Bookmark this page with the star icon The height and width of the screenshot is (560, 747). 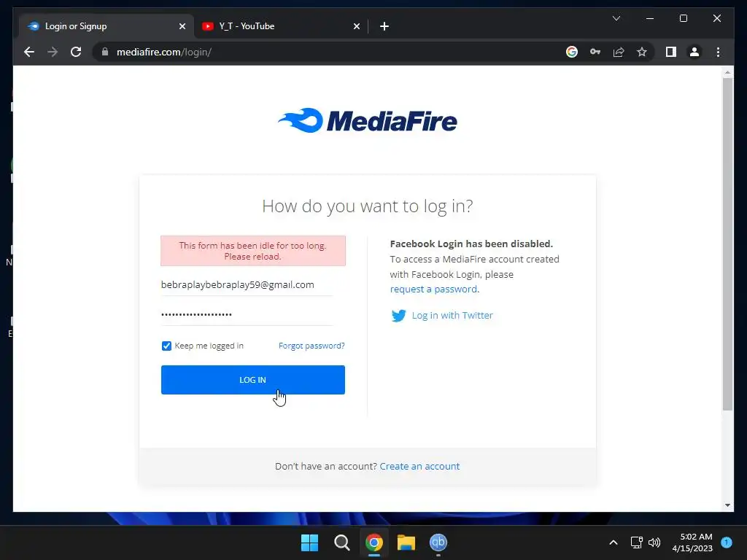642,52
